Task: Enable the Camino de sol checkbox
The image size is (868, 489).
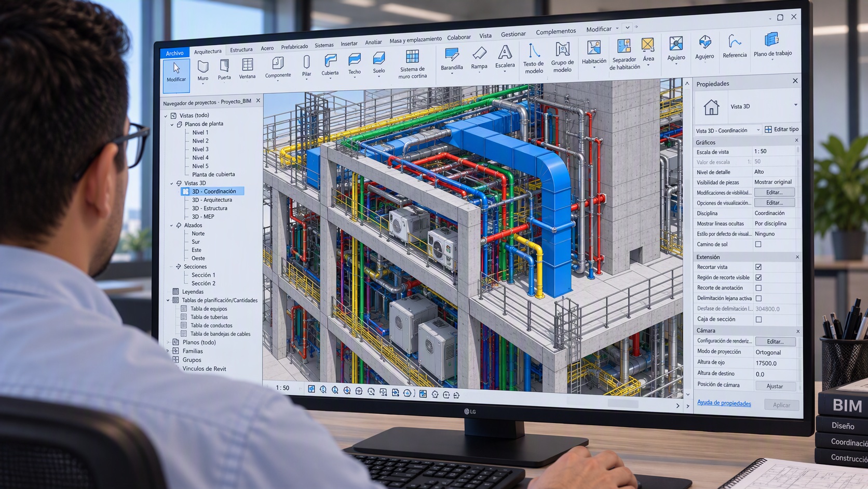Action: point(758,244)
